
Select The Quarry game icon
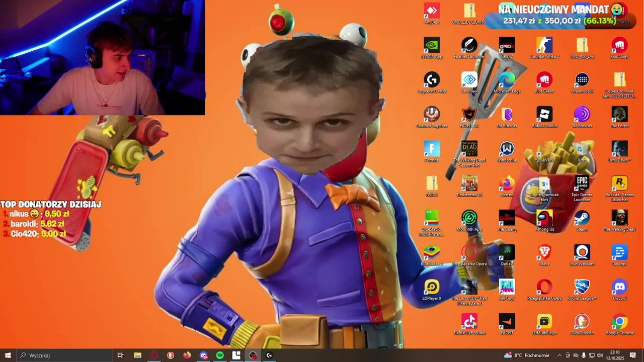tap(507, 221)
